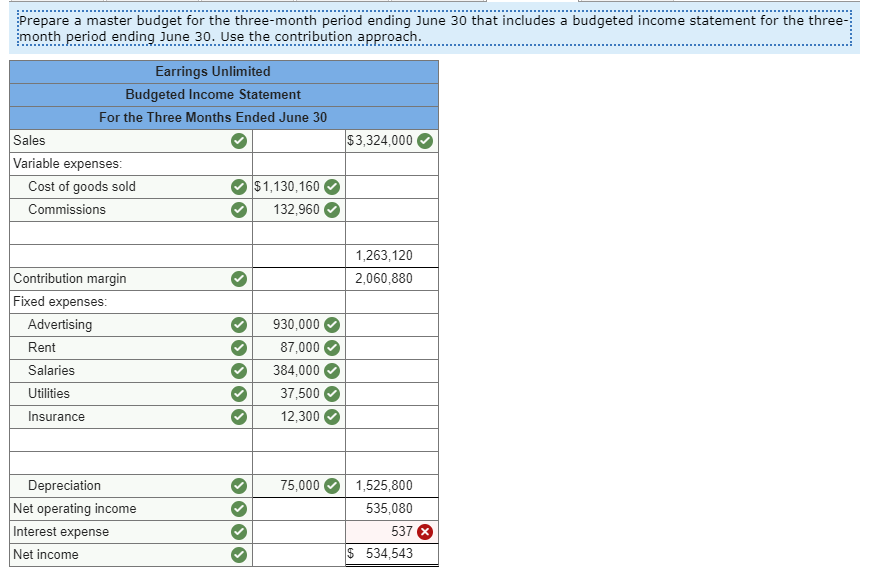889x575 pixels.
Task: Select the Commissions amount field 132,960
Action: (299, 210)
